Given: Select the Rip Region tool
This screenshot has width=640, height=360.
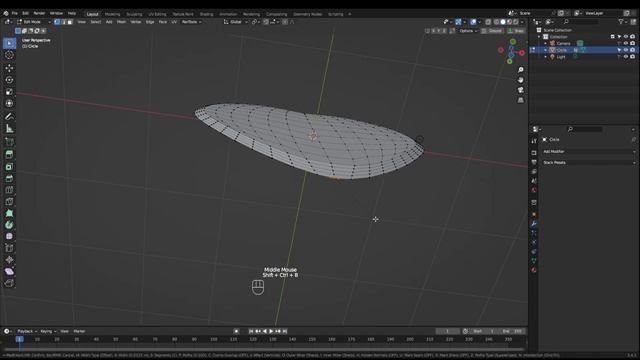Looking at the screenshot, I should pos(9,283).
